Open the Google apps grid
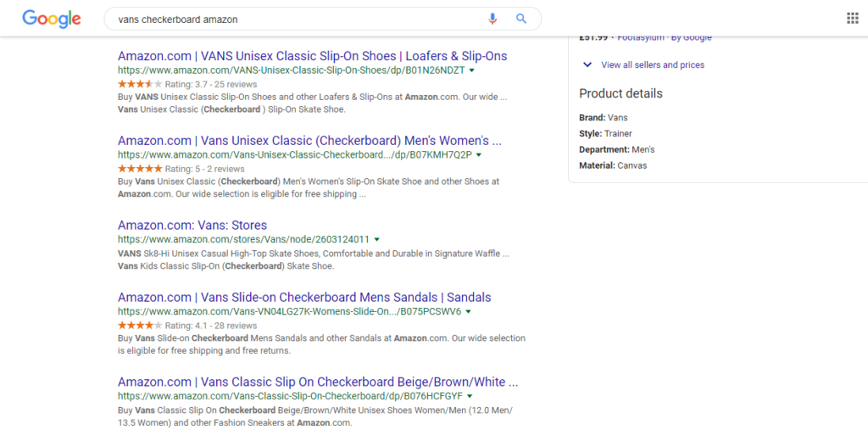The image size is (868, 441). click(853, 19)
